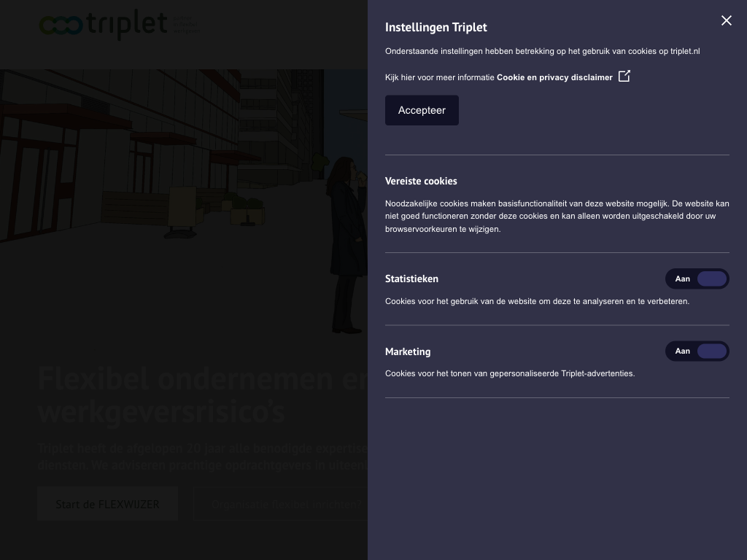747x560 pixels.
Task: Click the Instellingen Triplet title
Action: (436, 27)
